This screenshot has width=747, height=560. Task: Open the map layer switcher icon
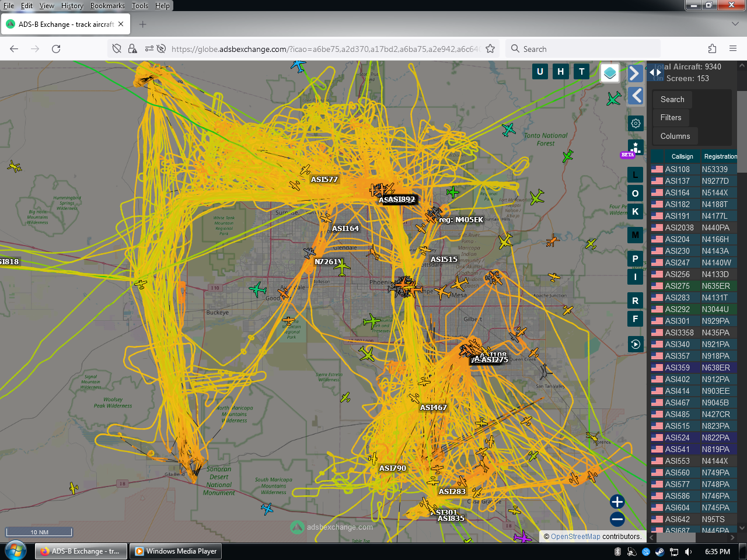(610, 73)
